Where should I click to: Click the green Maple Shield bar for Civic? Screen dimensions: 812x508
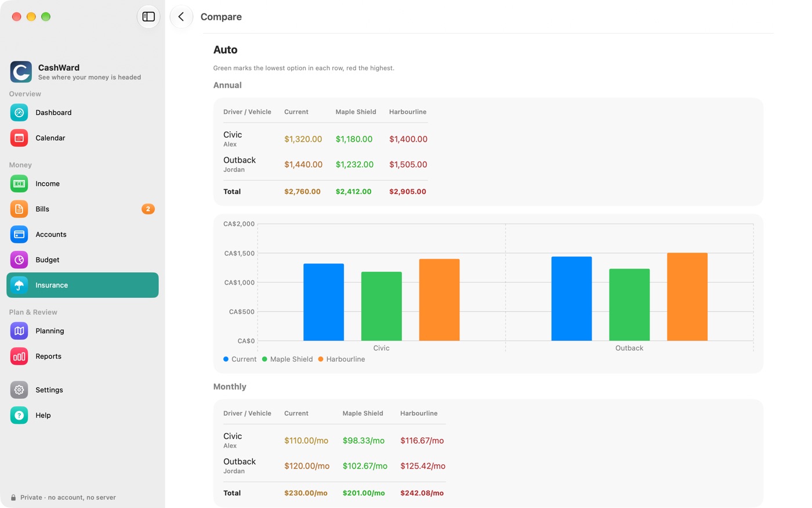(382, 306)
